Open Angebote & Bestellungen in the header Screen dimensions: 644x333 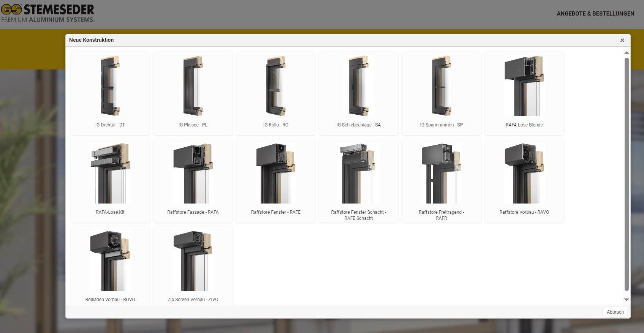595,14
